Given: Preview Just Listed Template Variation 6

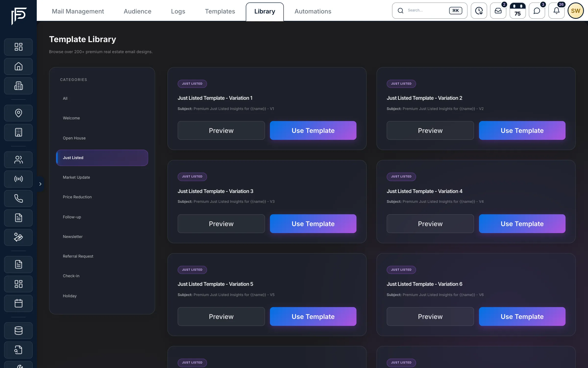Looking at the screenshot, I should tap(430, 316).
